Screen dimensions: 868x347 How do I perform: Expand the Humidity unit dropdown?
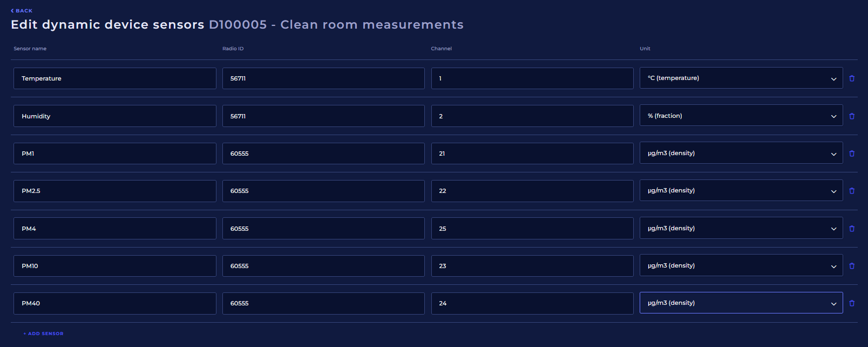coord(741,116)
